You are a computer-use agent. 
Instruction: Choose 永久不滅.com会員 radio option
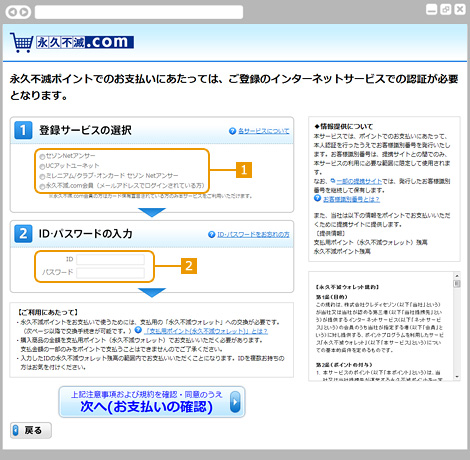[42, 186]
